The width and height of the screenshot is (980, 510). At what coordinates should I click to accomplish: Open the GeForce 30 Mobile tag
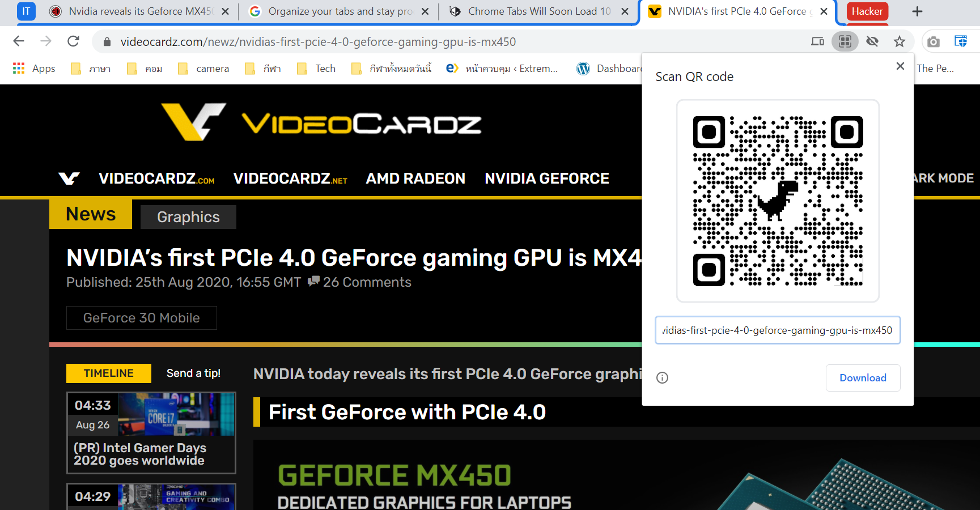coord(142,318)
